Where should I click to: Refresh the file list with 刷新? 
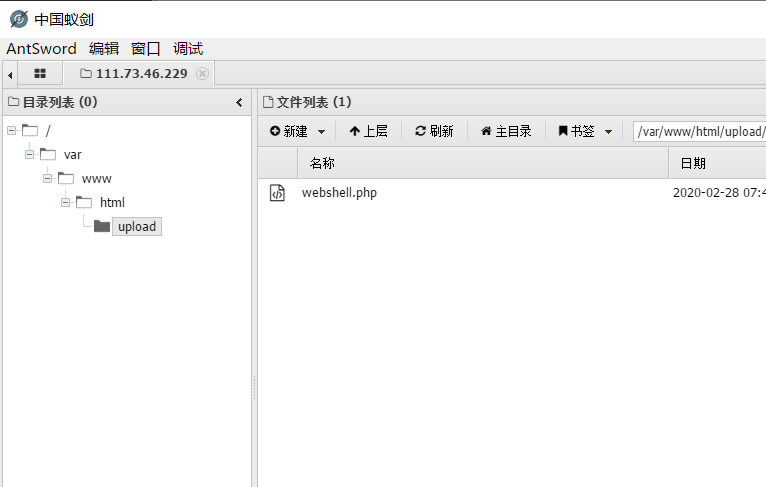pyautogui.click(x=434, y=131)
